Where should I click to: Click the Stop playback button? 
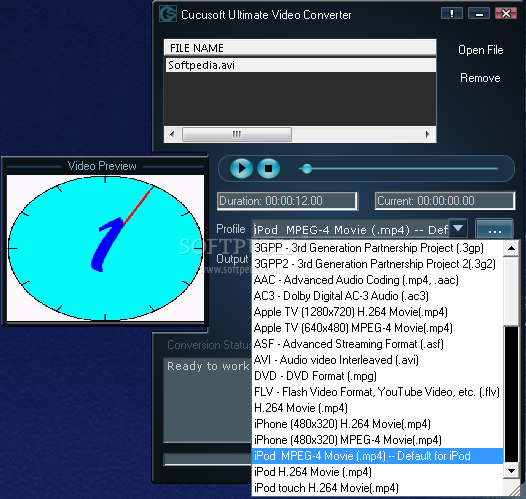click(268, 168)
